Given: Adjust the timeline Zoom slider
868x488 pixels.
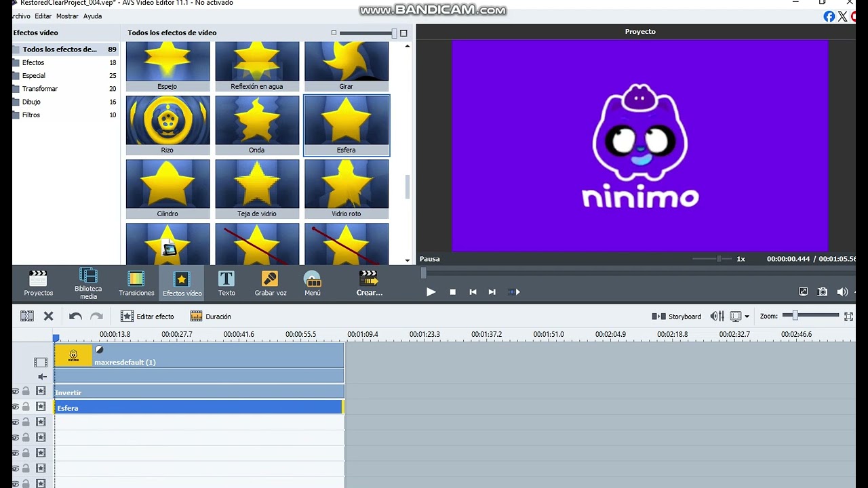Looking at the screenshot, I should point(795,315).
